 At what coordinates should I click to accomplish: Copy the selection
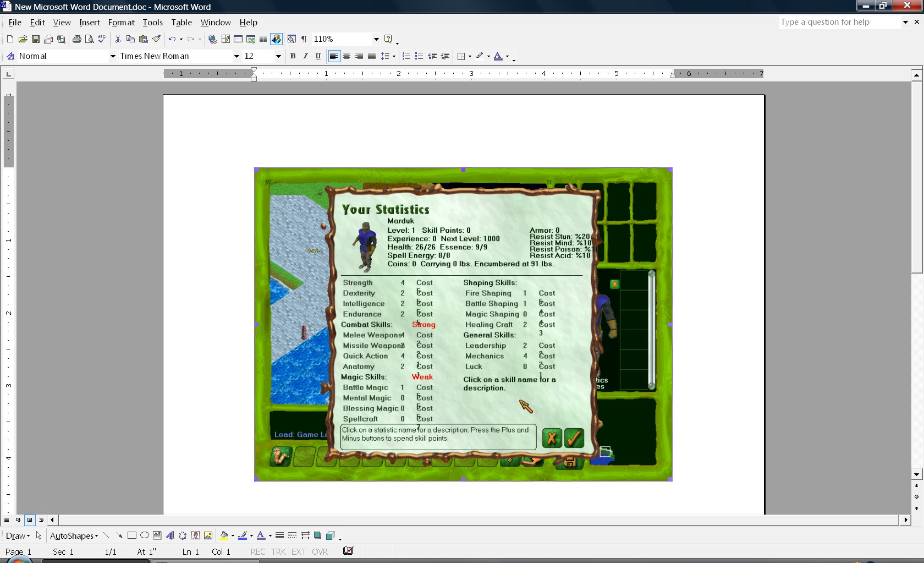tap(130, 39)
